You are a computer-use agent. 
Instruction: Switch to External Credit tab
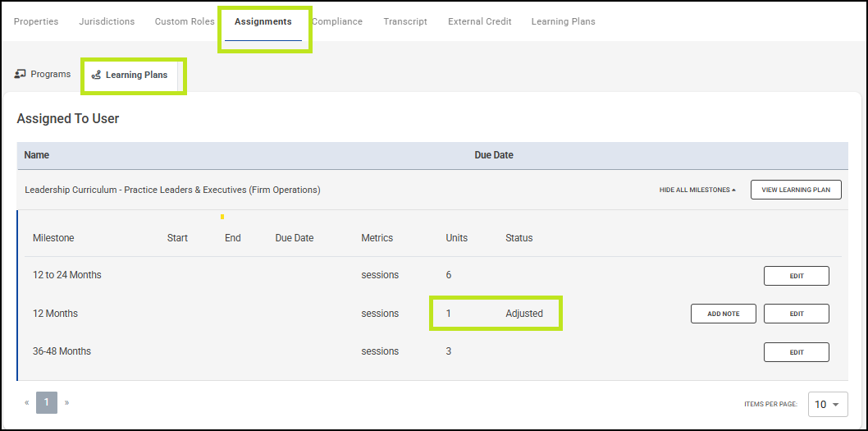pyautogui.click(x=479, y=21)
